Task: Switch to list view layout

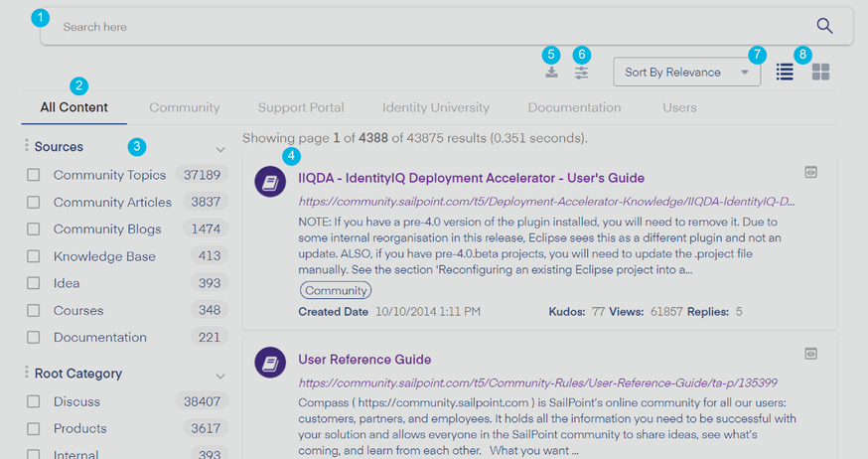Action: tap(785, 73)
